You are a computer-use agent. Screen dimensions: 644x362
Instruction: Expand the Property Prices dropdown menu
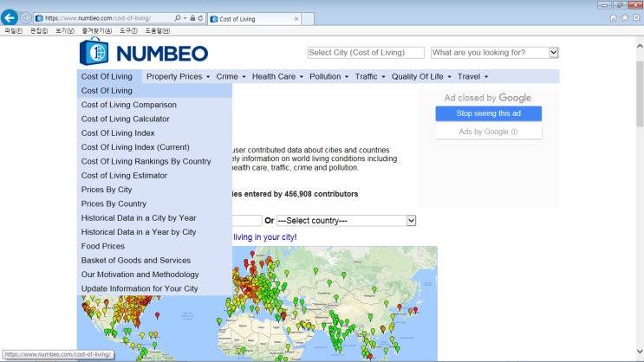coord(178,76)
